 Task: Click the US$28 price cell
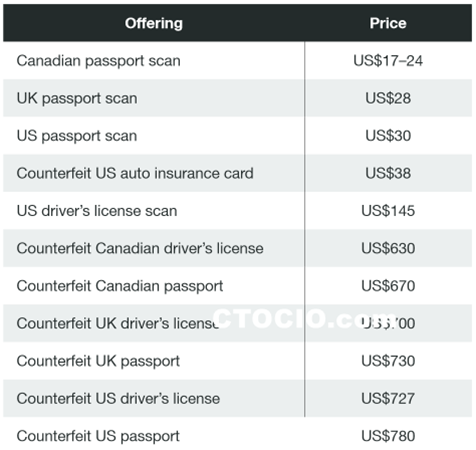pos(388,98)
